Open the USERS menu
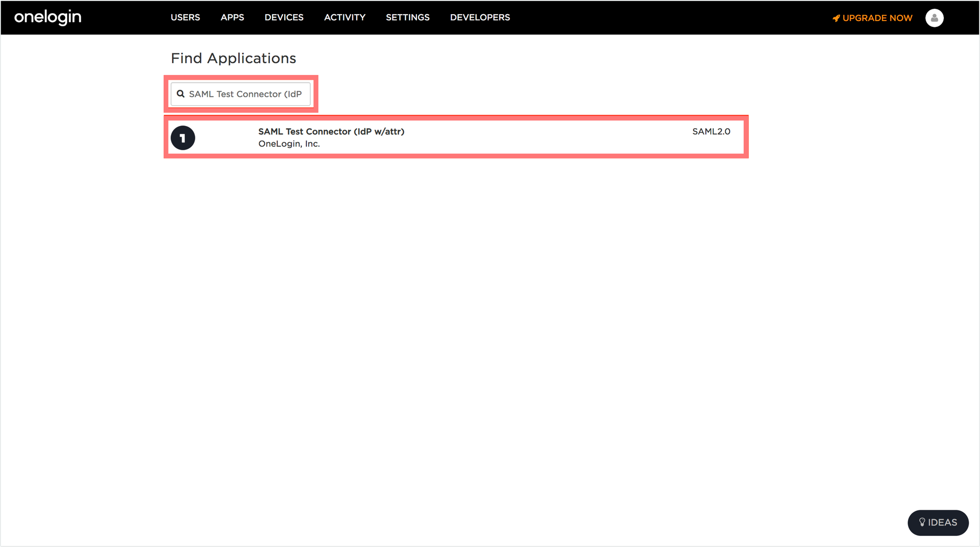The image size is (980, 547). [185, 18]
